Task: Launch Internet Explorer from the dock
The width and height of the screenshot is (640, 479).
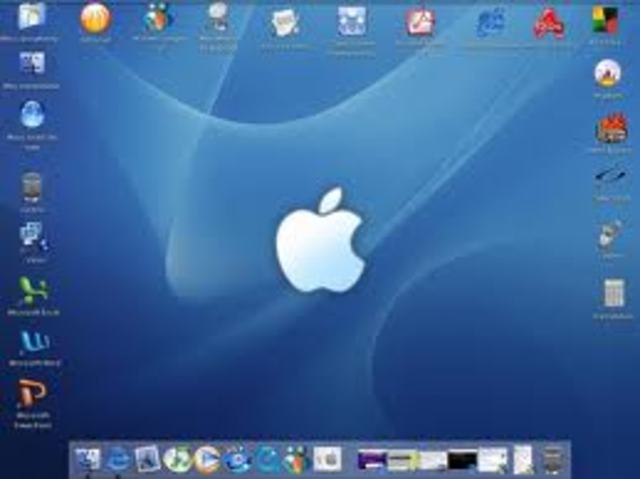Action: click(x=117, y=459)
